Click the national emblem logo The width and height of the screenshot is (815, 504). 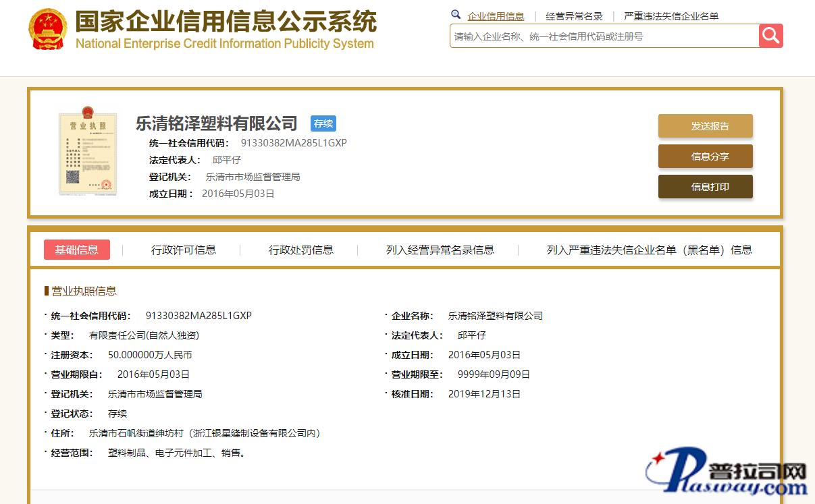coord(48,30)
